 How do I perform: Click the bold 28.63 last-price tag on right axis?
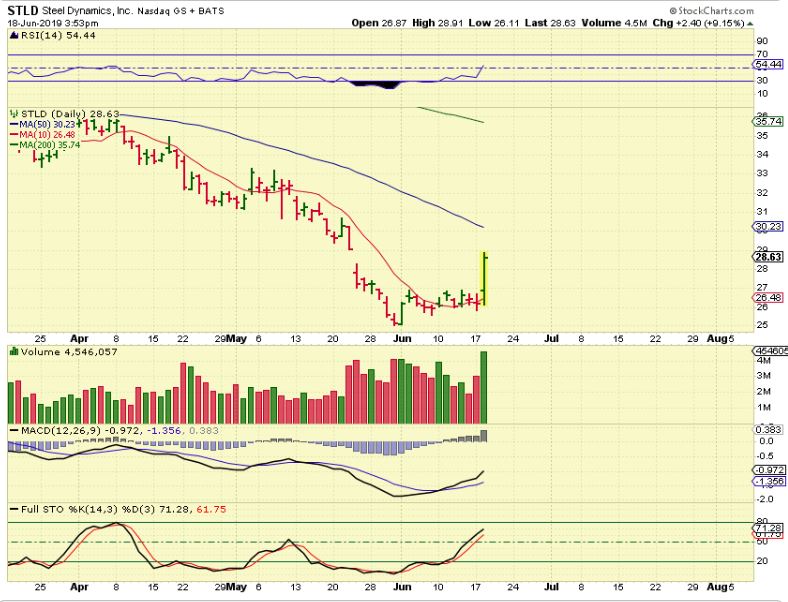pyautogui.click(x=768, y=257)
